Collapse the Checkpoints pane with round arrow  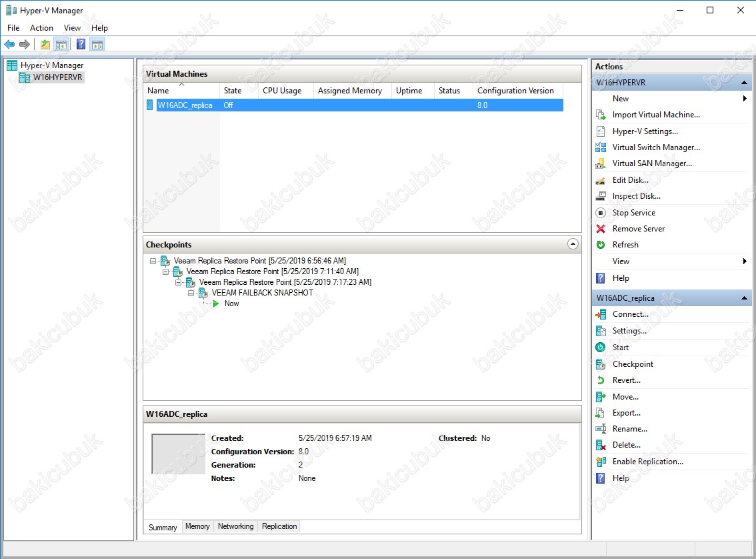573,244
